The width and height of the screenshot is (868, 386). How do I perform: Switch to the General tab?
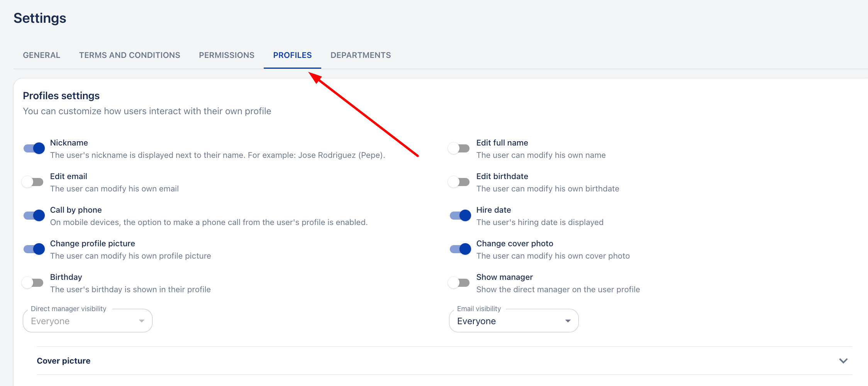coord(41,55)
